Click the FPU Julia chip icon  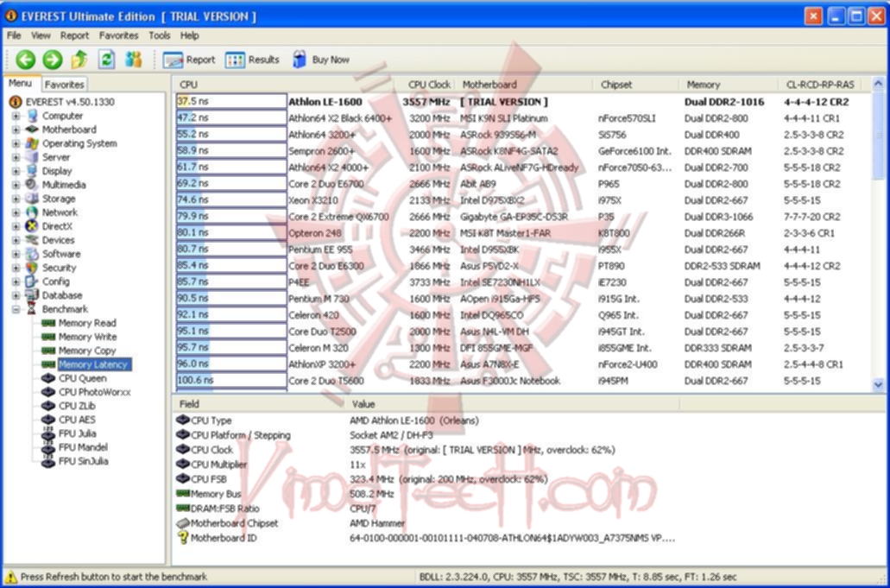(48, 433)
